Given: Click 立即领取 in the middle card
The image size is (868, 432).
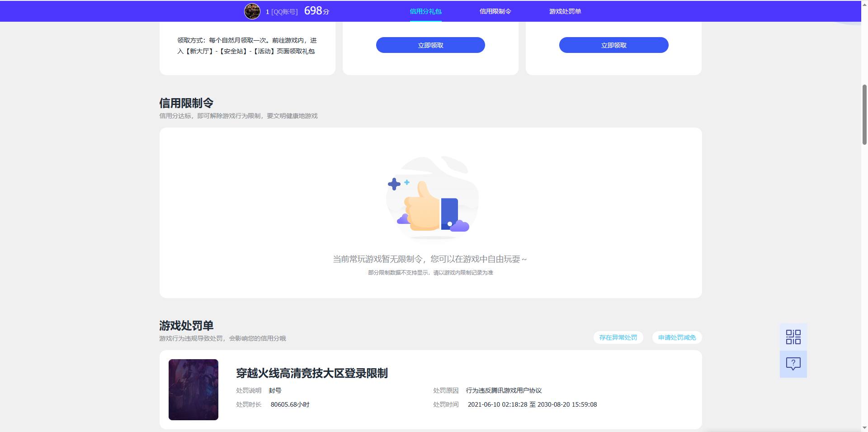Looking at the screenshot, I should (430, 45).
